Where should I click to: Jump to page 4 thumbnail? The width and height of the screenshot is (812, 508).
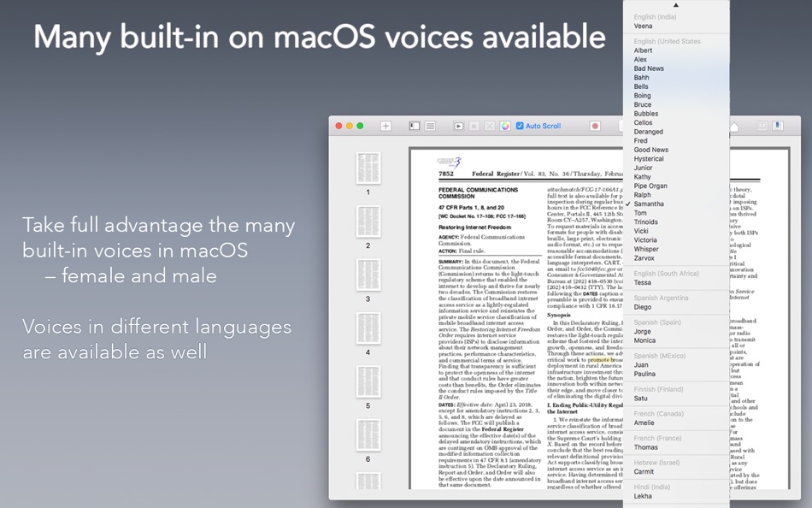click(x=368, y=328)
